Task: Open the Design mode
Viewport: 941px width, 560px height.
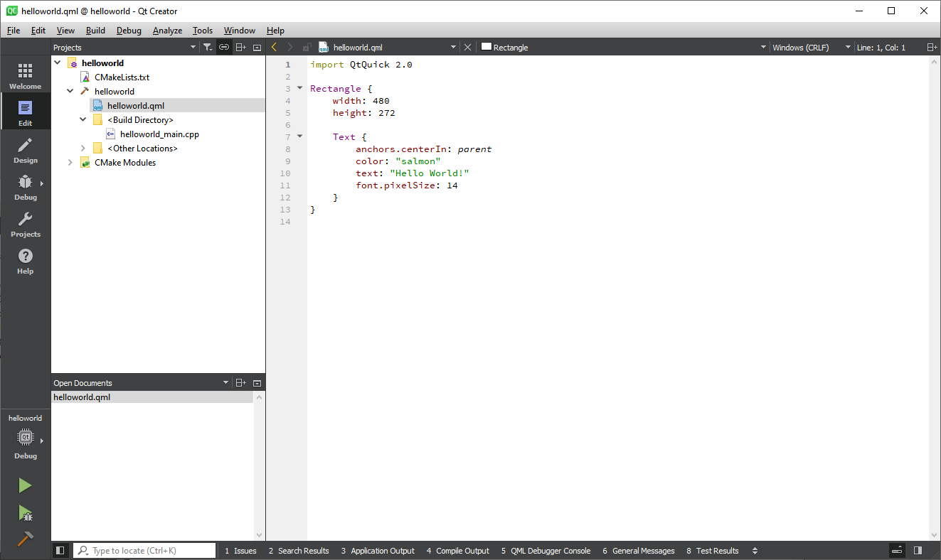Action: [x=25, y=150]
